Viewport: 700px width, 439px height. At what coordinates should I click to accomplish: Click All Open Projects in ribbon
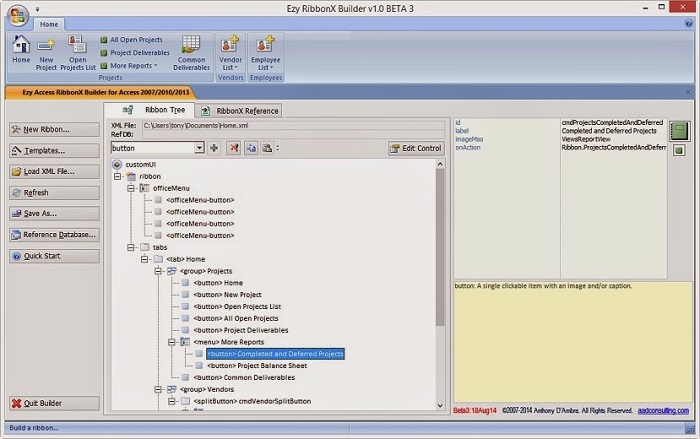[x=132, y=40]
